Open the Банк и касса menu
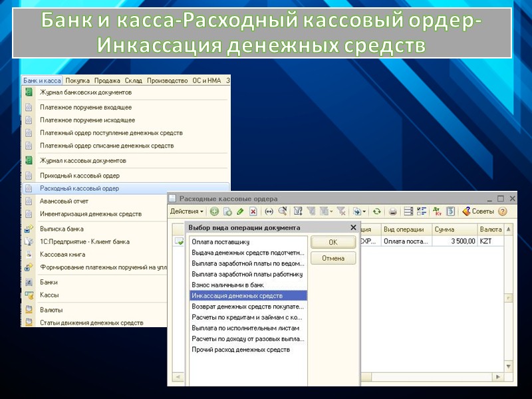This screenshot has width=532, height=399. click(42, 80)
